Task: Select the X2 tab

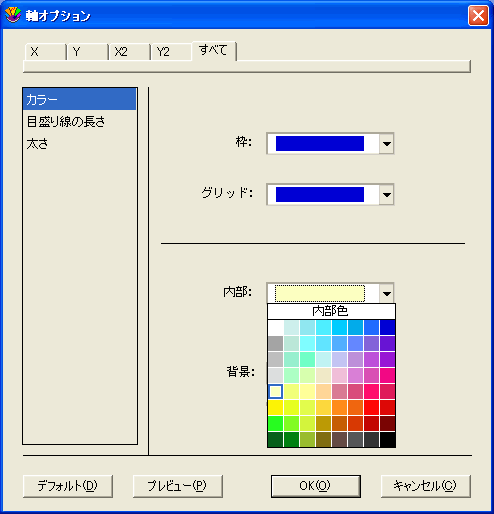Action: [x=129, y=52]
